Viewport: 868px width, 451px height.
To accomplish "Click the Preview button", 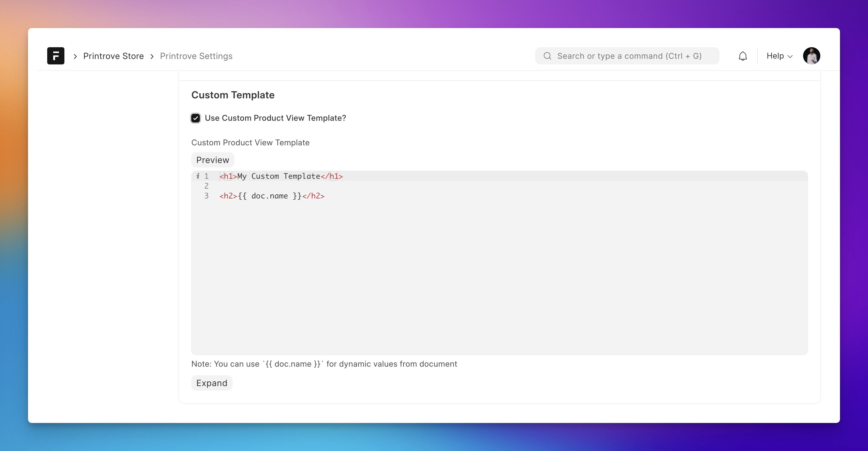I will 213,160.
